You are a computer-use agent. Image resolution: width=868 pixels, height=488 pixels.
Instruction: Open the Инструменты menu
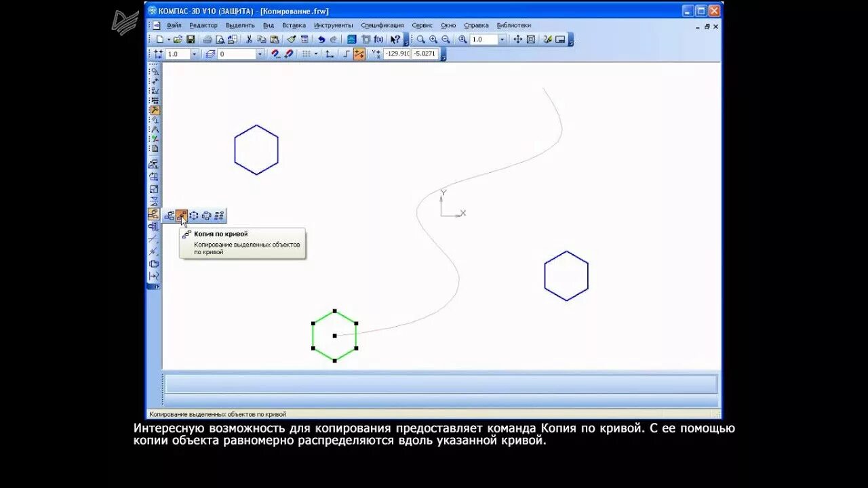(333, 25)
